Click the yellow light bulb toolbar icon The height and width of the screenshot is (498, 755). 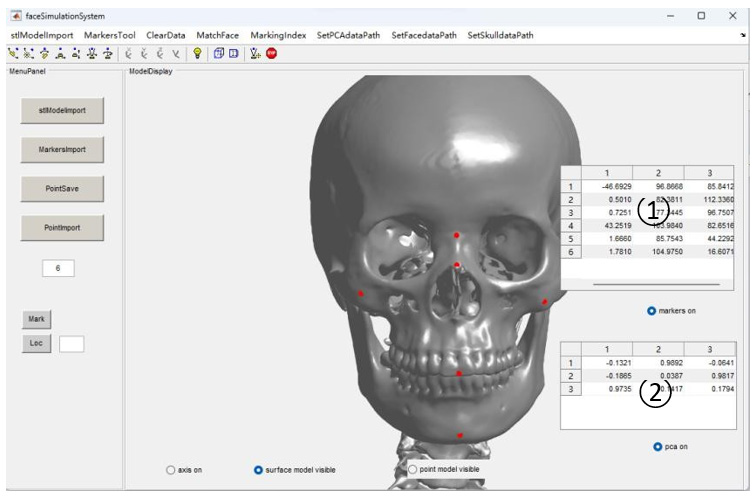[x=197, y=54]
